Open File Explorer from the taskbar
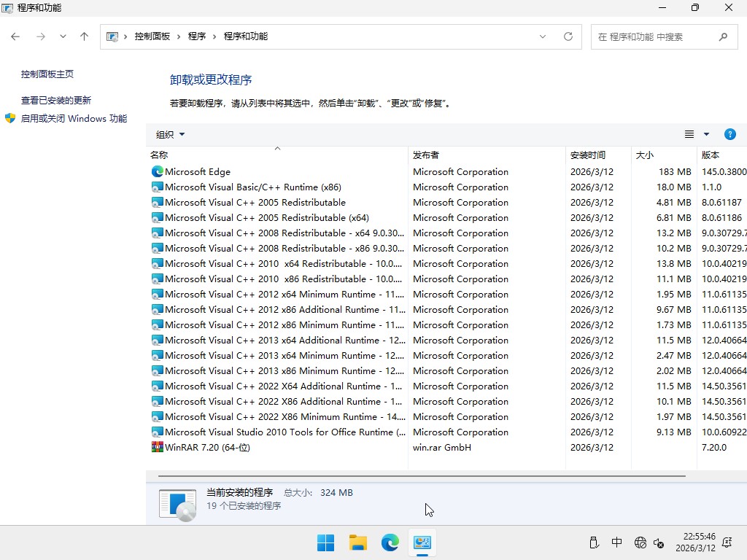Image resolution: width=747 pixels, height=560 pixels. (357, 542)
